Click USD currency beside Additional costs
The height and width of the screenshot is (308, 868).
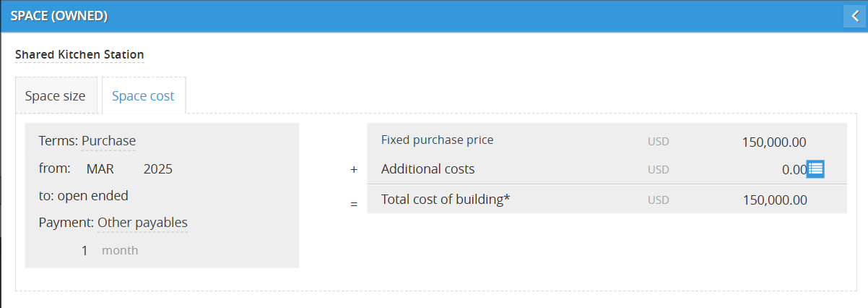tap(659, 170)
